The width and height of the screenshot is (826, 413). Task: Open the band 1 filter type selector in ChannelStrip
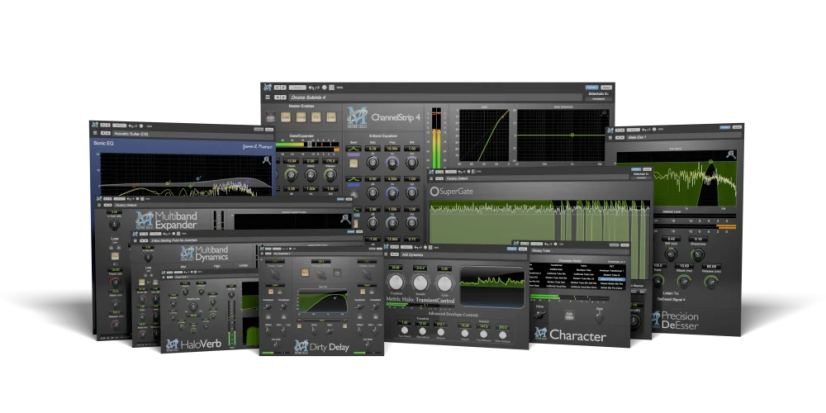353,150
